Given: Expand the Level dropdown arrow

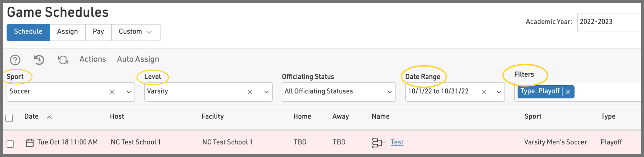Looking at the screenshot, I should click(x=266, y=92).
